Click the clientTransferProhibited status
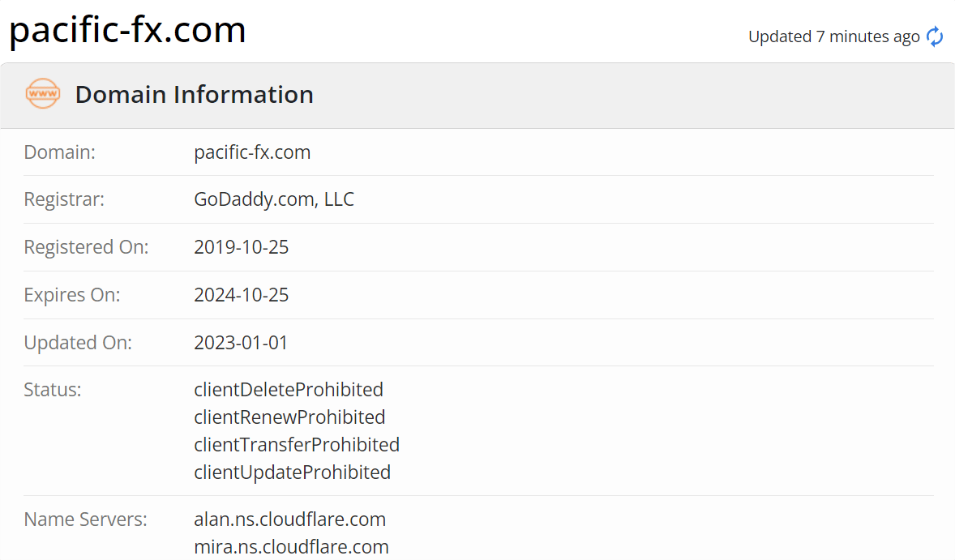 pyautogui.click(x=297, y=444)
